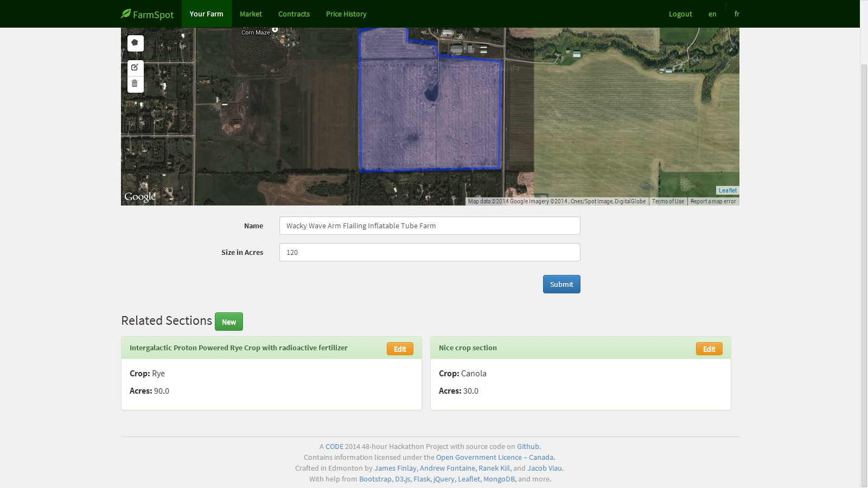Open the MongoDB footer link
The image size is (868, 488).
pyautogui.click(x=499, y=479)
